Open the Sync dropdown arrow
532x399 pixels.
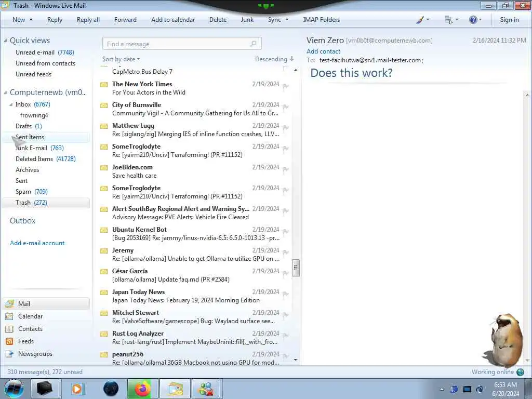[287, 20]
